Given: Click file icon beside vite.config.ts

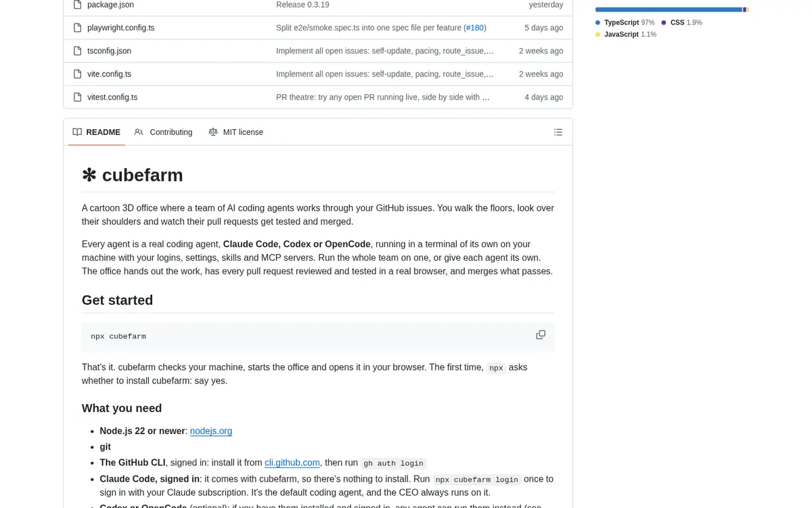Looking at the screenshot, I should pyautogui.click(x=77, y=74).
